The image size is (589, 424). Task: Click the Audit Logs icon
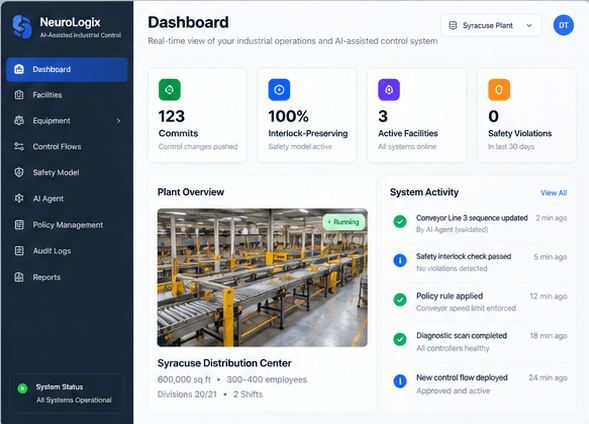[x=19, y=250]
